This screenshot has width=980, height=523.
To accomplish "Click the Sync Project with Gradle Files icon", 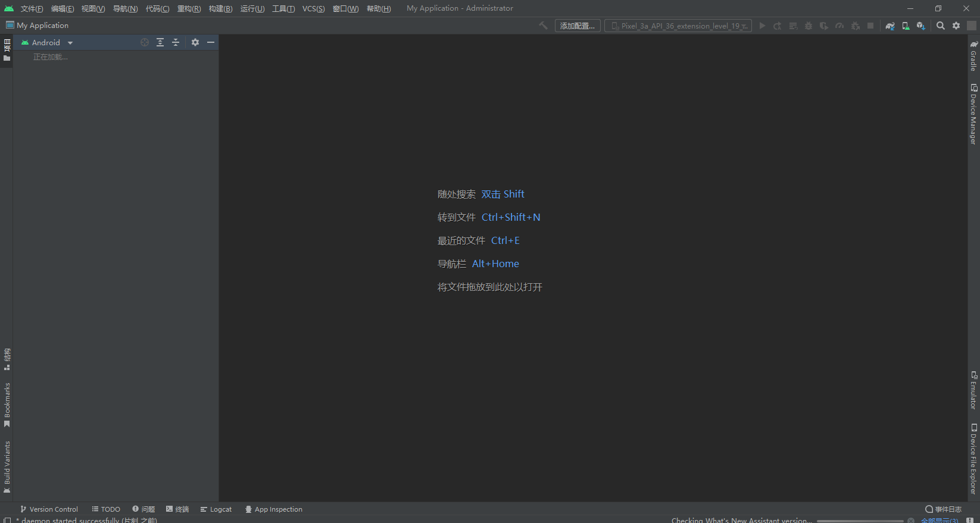I will [x=890, y=26].
